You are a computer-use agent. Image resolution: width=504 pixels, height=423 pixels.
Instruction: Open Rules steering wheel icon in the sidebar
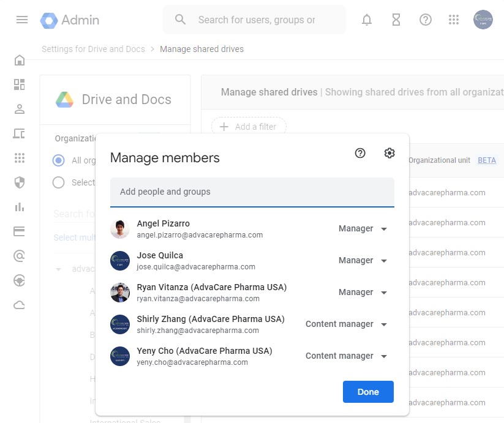click(x=19, y=280)
